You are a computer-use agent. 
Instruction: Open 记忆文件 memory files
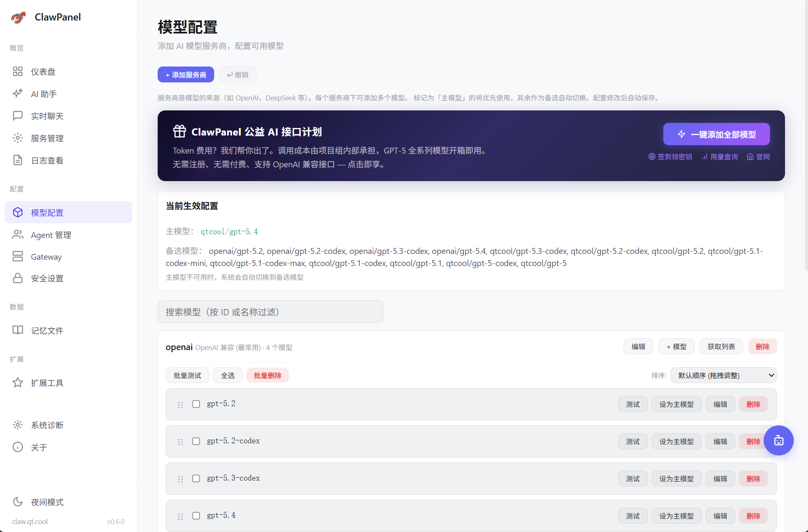46,330
